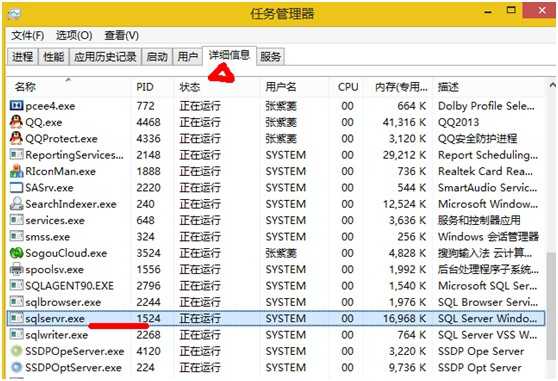
Task: Click the SogouCloud.exe green icon
Action: coord(16,253)
